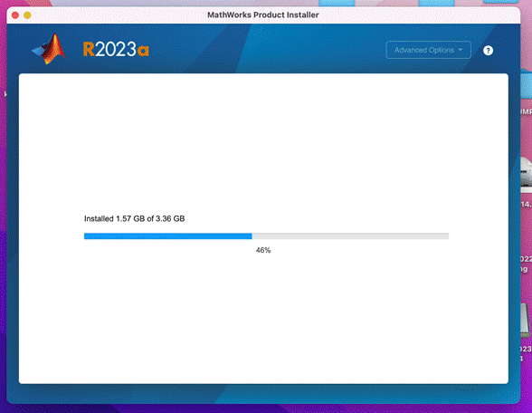532x413 pixels.
Task: Click the 46% progress percentage label
Action: (263, 250)
